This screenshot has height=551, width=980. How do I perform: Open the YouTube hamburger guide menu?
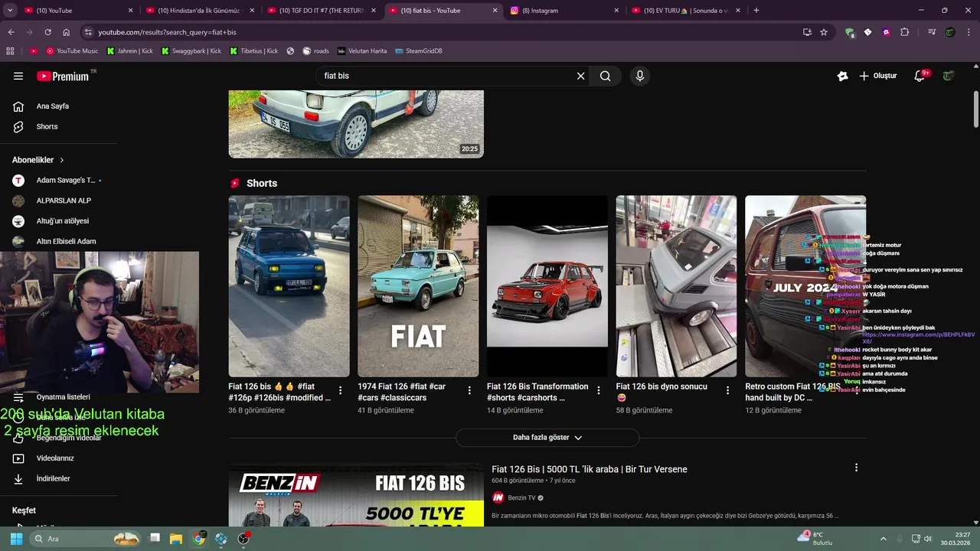[18, 76]
